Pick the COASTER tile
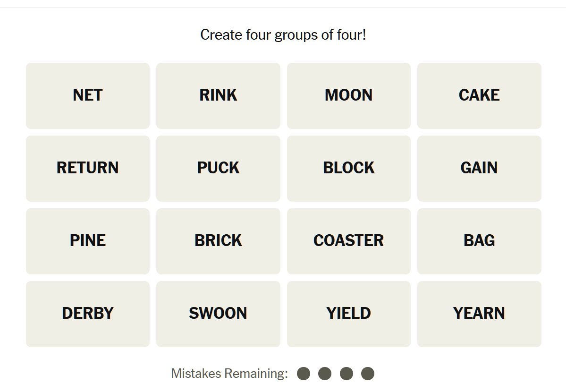The height and width of the screenshot is (392, 566). 348,241
